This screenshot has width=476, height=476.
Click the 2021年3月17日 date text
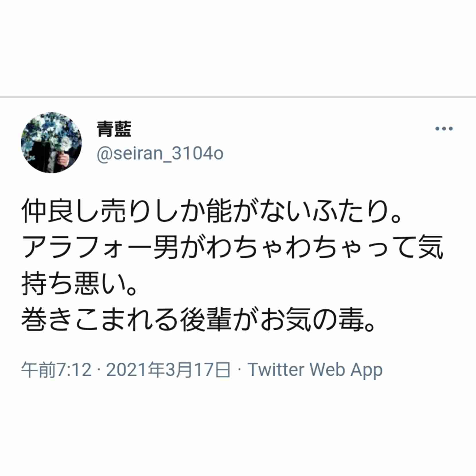click(168, 370)
